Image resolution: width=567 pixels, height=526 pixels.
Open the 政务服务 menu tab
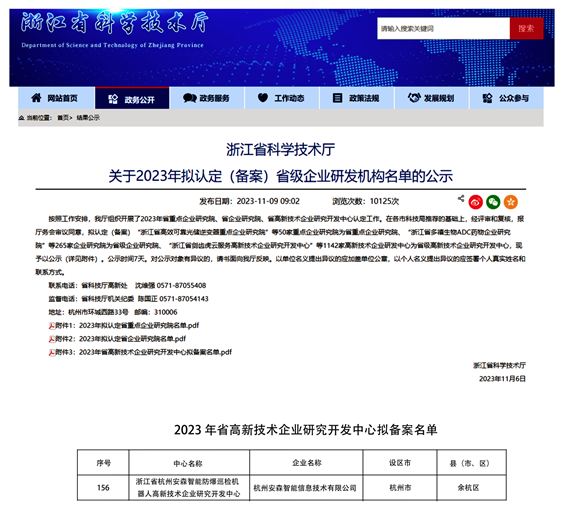click(207, 98)
